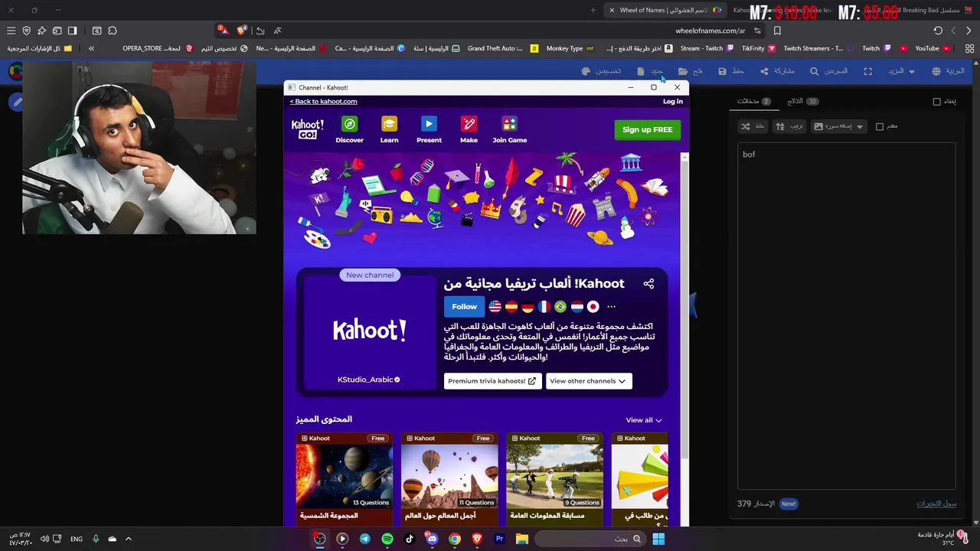Open browser extensions puzzle icon

[x=113, y=31]
